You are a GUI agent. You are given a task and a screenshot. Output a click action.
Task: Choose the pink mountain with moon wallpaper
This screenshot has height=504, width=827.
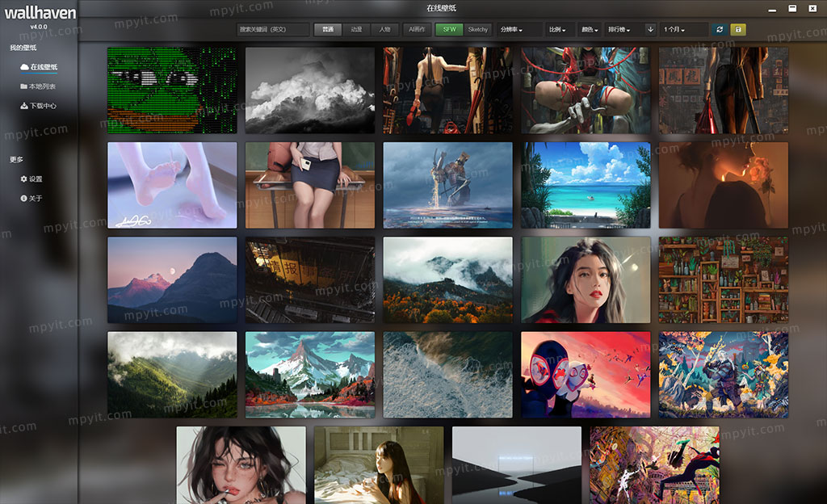[x=172, y=280]
